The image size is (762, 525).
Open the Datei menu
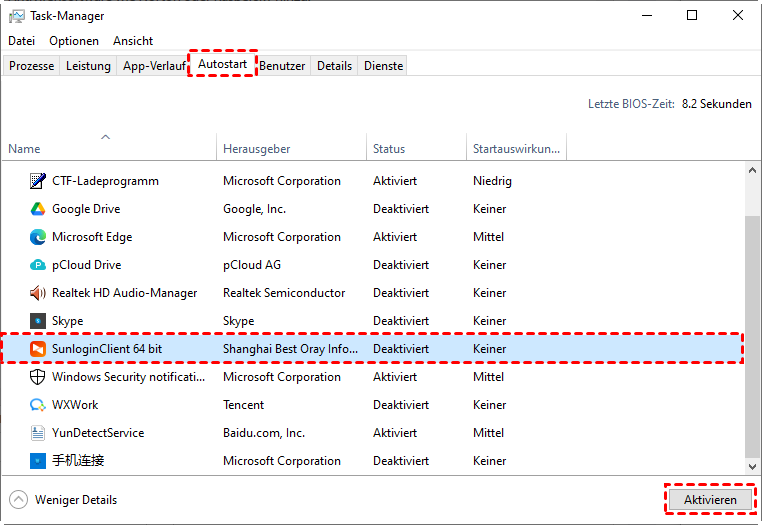[x=21, y=41]
